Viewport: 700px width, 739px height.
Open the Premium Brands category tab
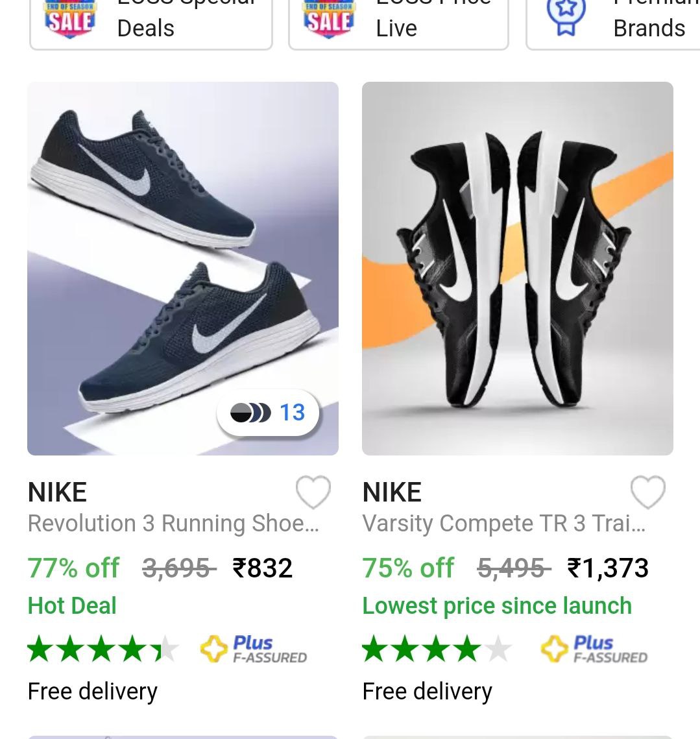[613, 23]
